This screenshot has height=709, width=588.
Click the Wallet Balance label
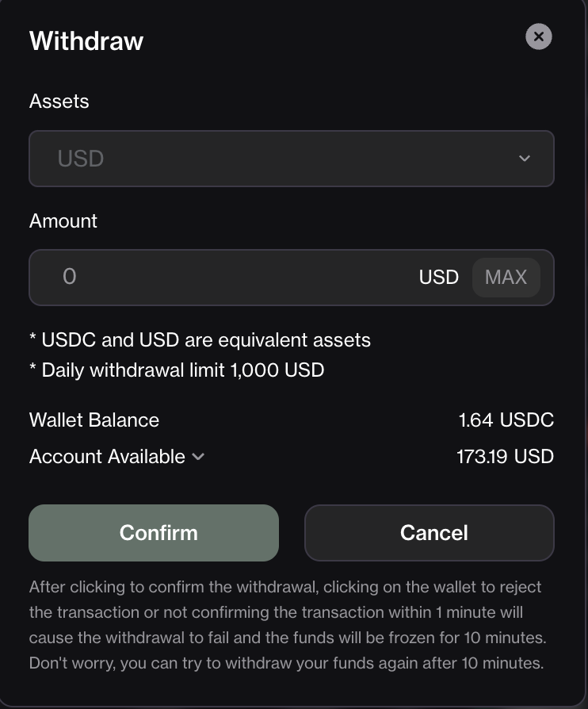(x=94, y=420)
